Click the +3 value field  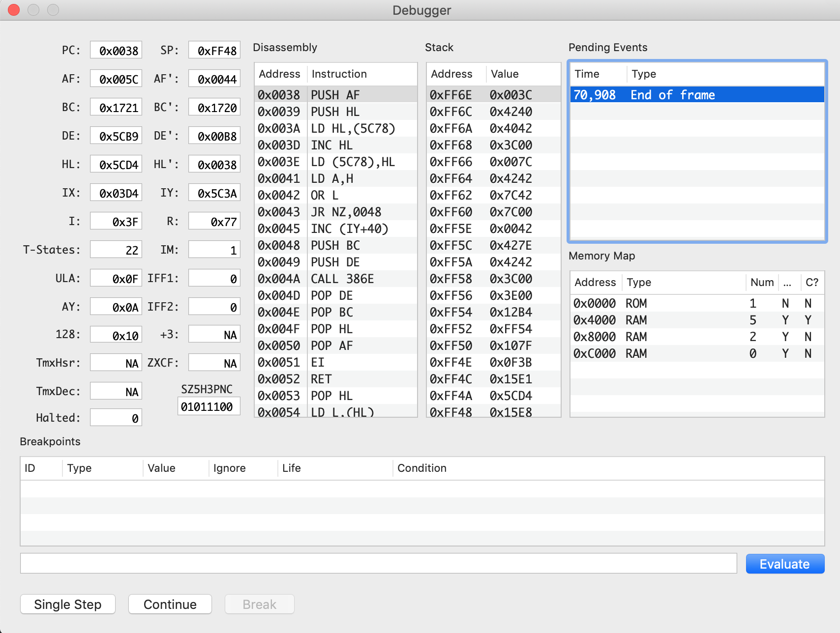coord(214,334)
